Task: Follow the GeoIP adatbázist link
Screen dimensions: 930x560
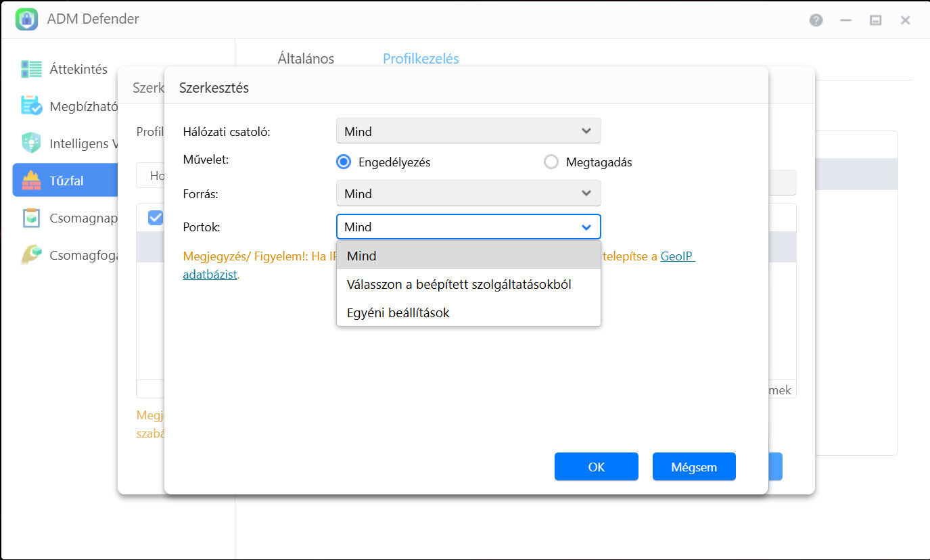Action: click(677, 257)
